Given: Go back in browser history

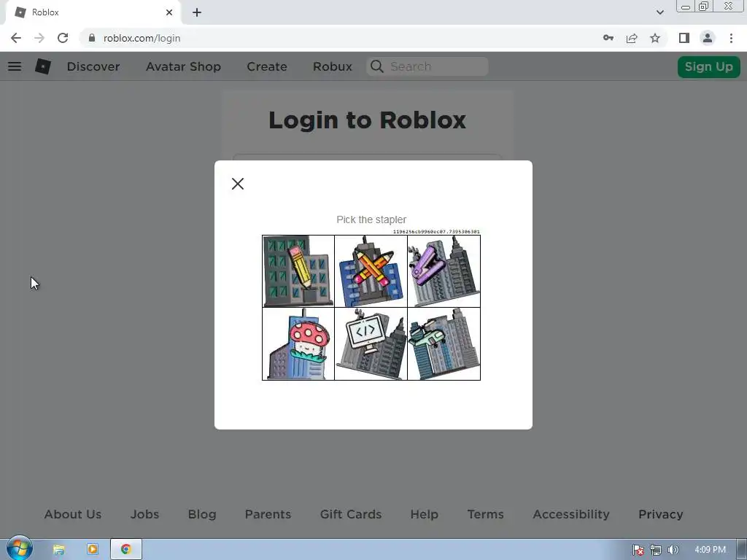Looking at the screenshot, I should click(x=16, y=38).
